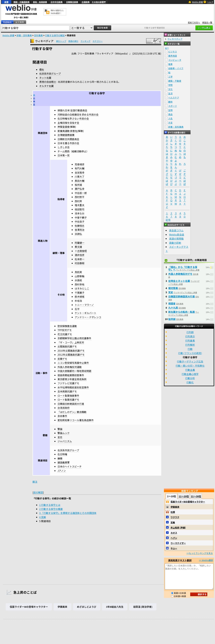
Task: Click the help question mark icon
Action: pyautogui.click(x=205, y=2)
